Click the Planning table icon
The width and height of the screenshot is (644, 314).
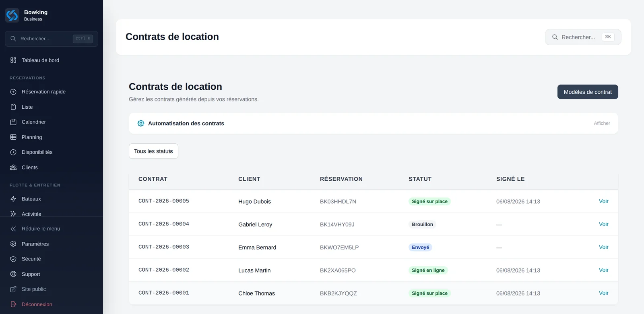pyautogui.click(x=13, y=137)
